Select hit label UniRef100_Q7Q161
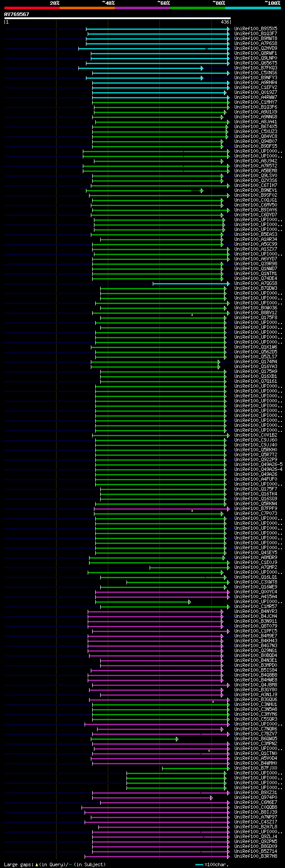The image size is (285, 868). pos(256,381)
